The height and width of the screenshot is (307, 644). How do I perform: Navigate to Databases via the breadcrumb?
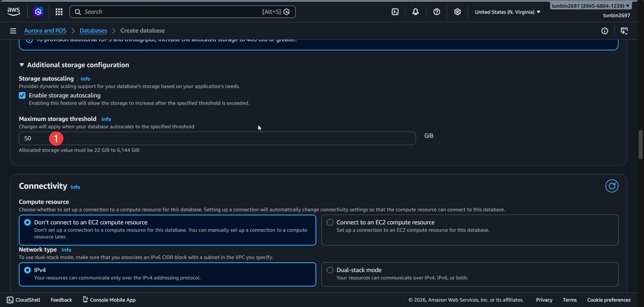pyautogui.click(x=93, y=30)
